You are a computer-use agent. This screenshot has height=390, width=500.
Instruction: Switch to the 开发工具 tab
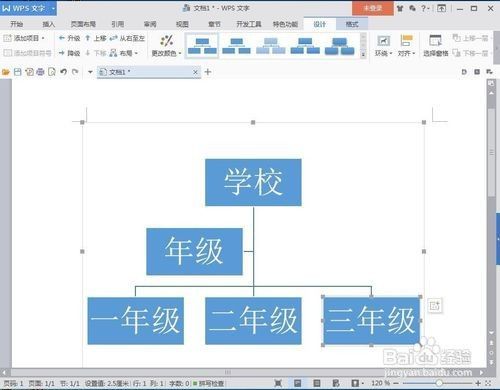[x=249, y=24]
